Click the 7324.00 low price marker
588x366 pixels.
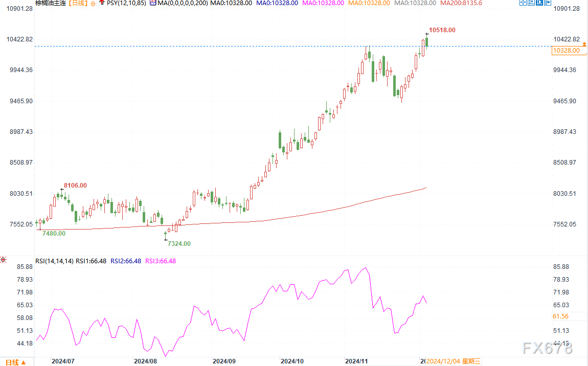(x=179, y=244)
